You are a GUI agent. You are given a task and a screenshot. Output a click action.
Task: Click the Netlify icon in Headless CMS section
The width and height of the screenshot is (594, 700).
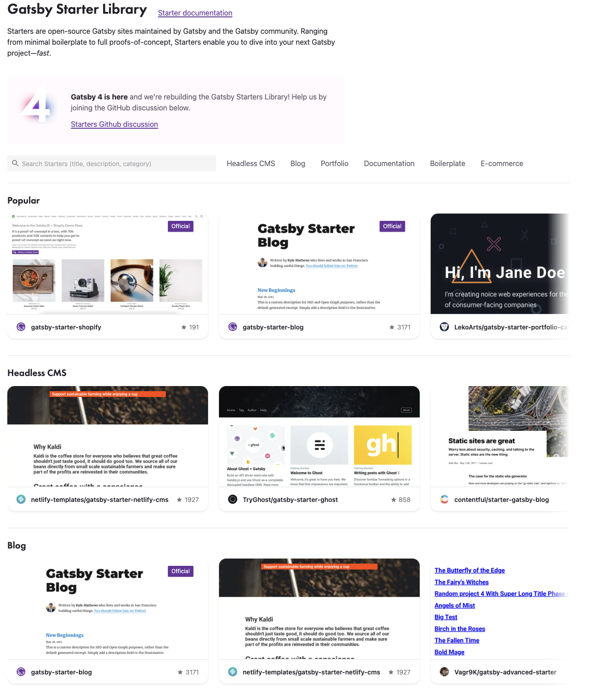click(21, 499)
